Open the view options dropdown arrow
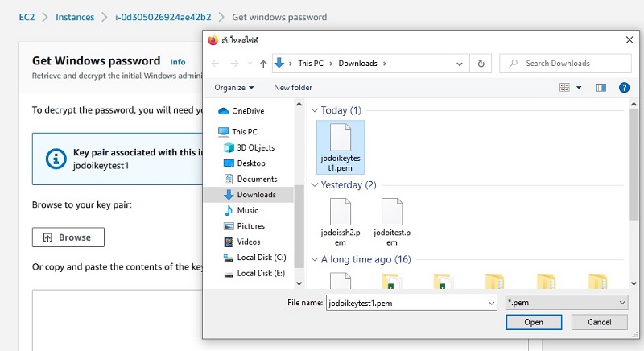644x351 pixels. pyautogui.click(x=579, y=87)
